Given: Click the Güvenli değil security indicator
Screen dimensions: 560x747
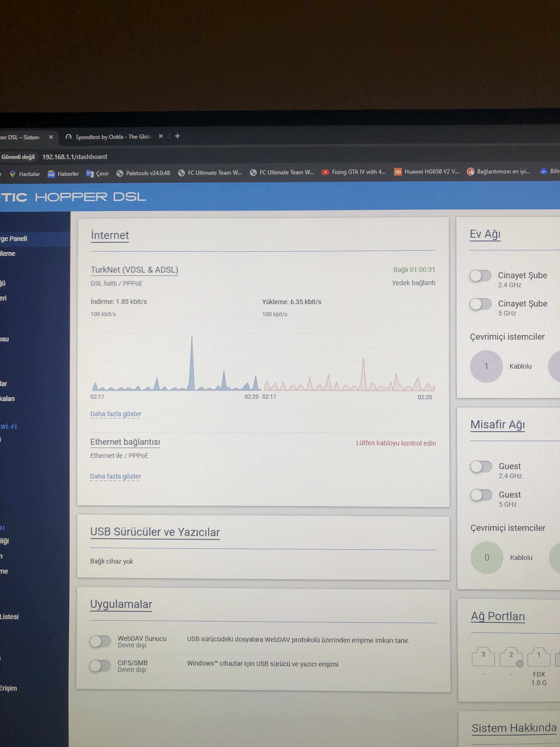Looking at the screenshot, I should [18, 157].
